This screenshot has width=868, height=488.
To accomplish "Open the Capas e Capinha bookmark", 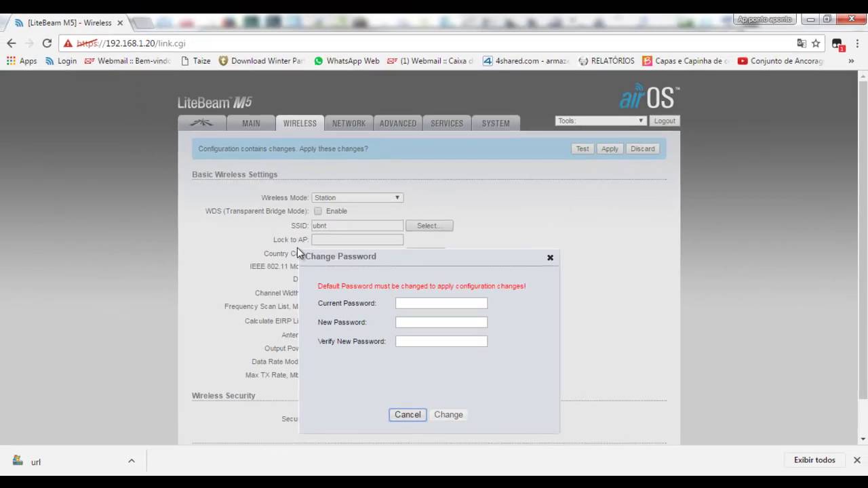I will coord(686,60).
